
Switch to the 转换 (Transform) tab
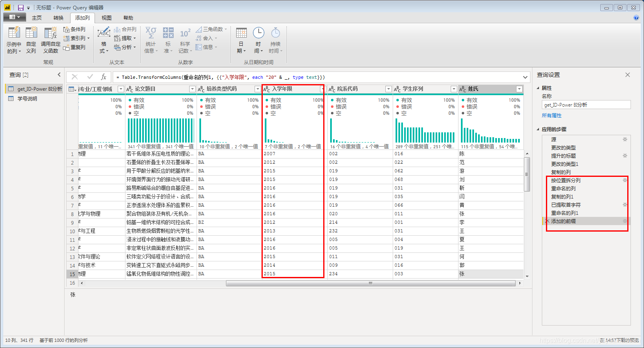tap(58, 18)
